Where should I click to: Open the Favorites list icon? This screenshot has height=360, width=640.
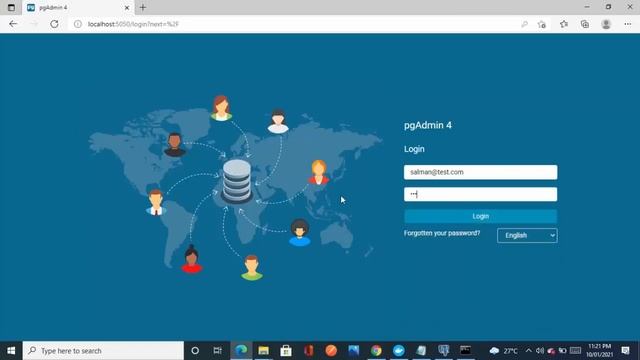coord(564,24)
